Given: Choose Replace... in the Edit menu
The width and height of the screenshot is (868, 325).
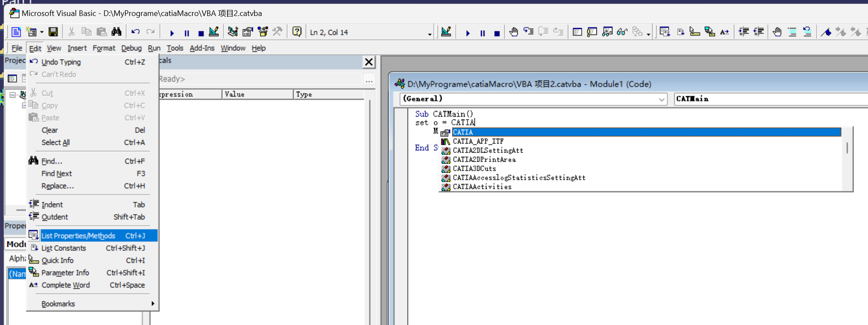Looking at the screenshot, I should (x=92, y=186).
